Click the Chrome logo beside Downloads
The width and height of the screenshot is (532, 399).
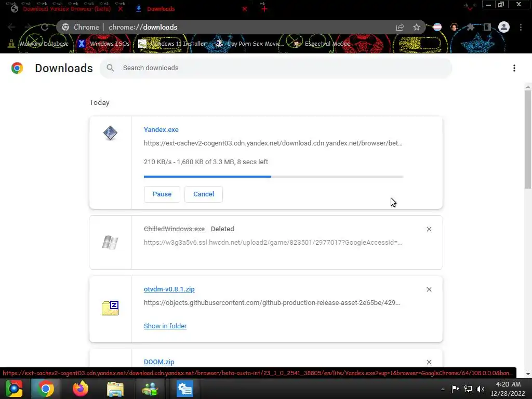(x=17, y=68)
